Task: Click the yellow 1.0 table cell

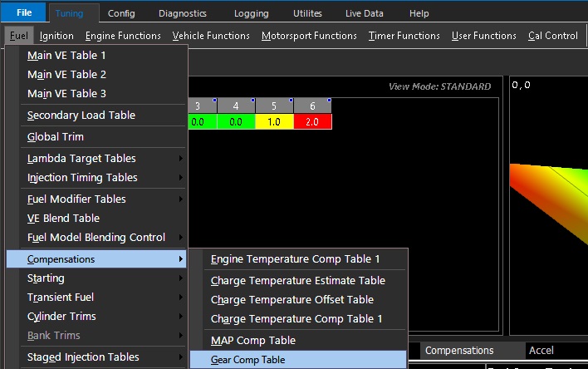Action: pyautogui.click(x=273, y=121)
